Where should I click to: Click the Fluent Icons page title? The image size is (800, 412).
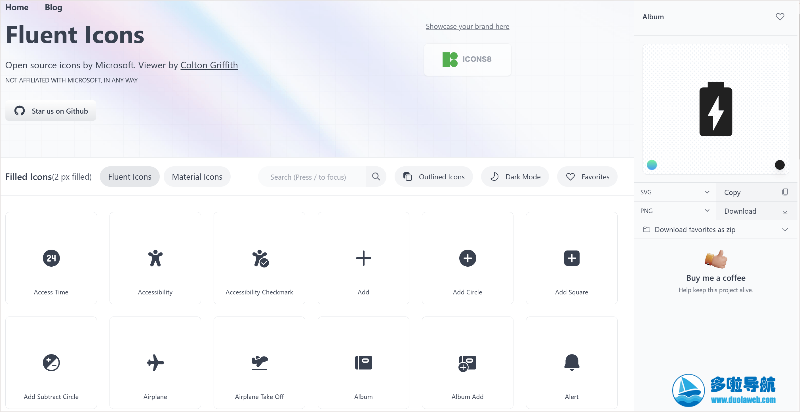[x=75, y=35]
